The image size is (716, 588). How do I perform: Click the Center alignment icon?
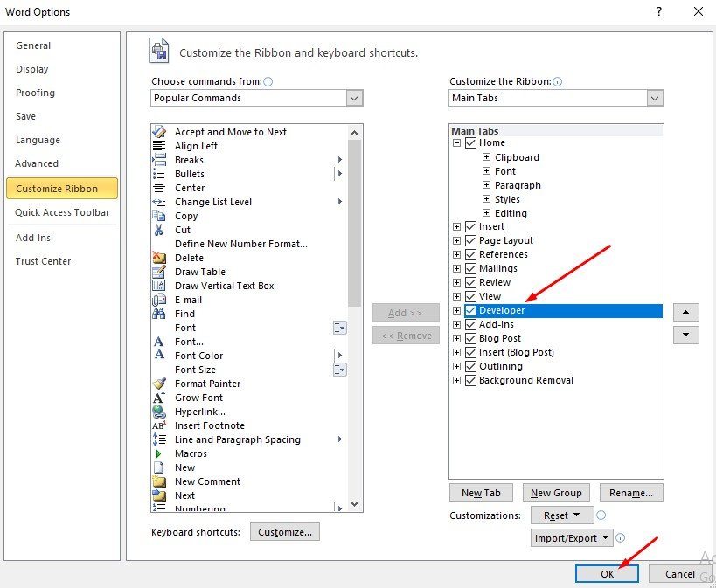pyautogui.click(x=159, y=188)
